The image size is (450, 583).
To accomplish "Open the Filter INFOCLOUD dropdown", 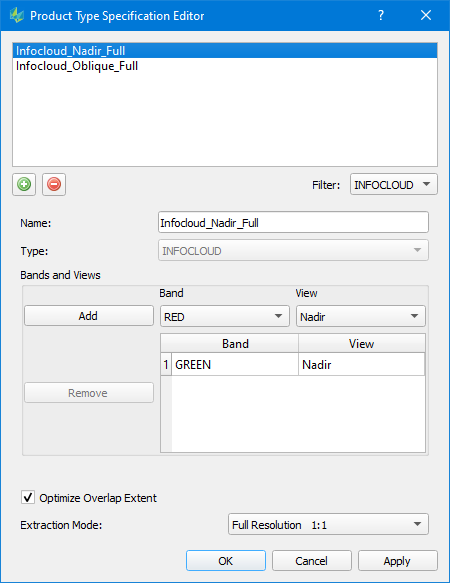I will [x=393, y=184].
